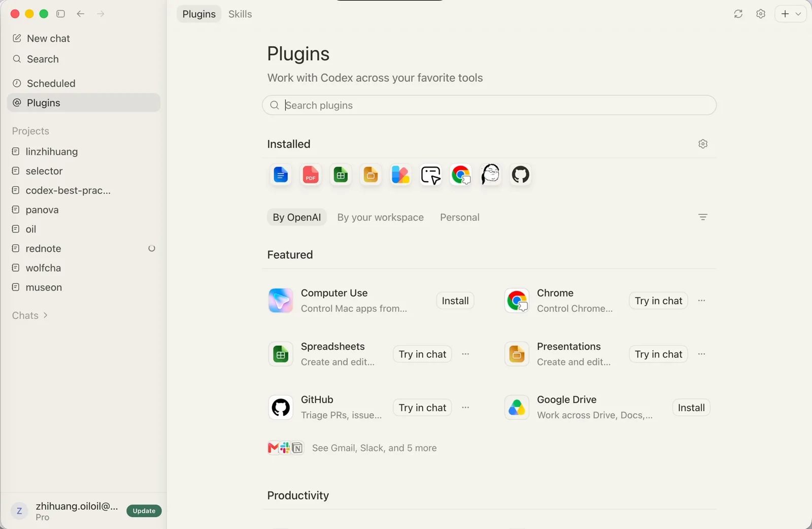Open Scheduled in the sidebar
This screenshot has width=812, height=529.
pyautogui.click(x=84, y=83)
